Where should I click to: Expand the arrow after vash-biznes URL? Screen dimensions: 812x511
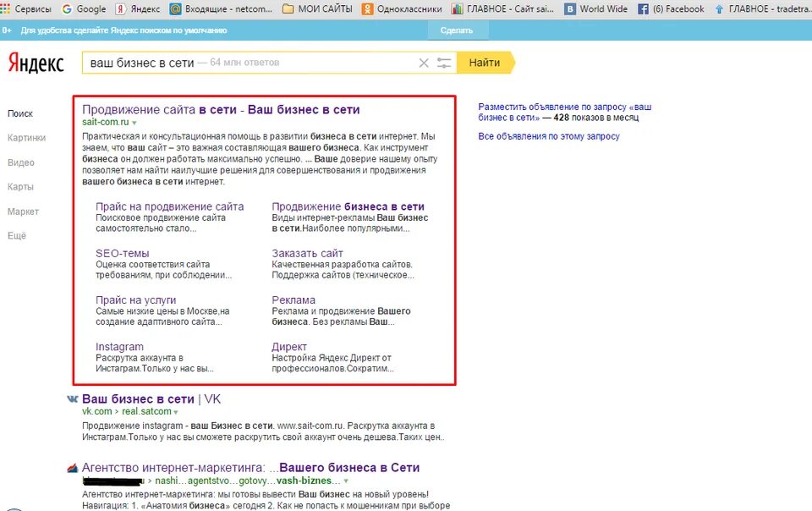point(346,481)
